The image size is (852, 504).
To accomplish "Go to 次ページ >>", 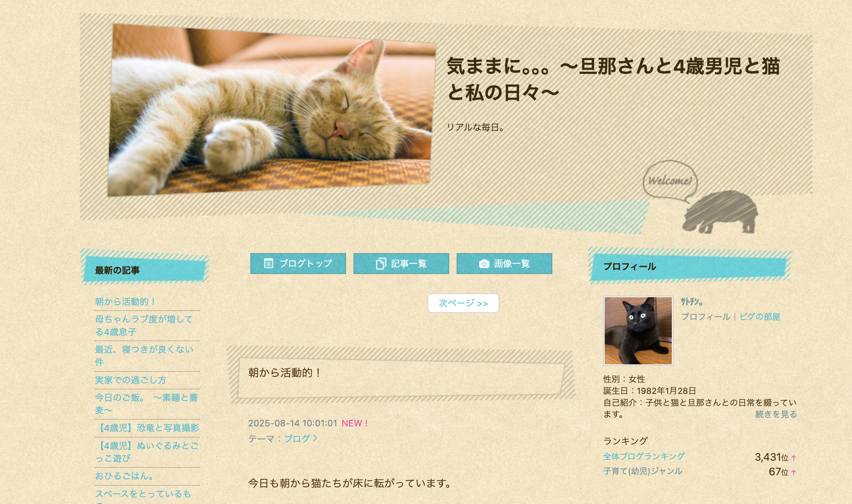I will (x=463, y=303).
